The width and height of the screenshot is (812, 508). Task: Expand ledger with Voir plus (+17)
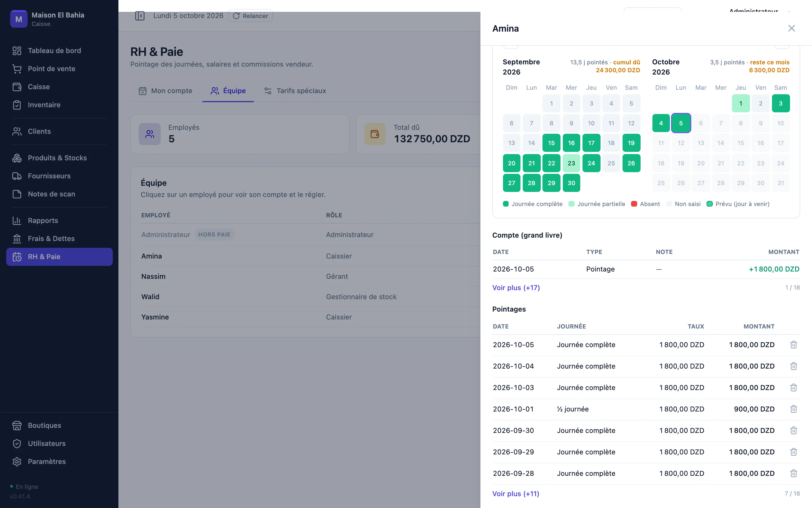516,288
